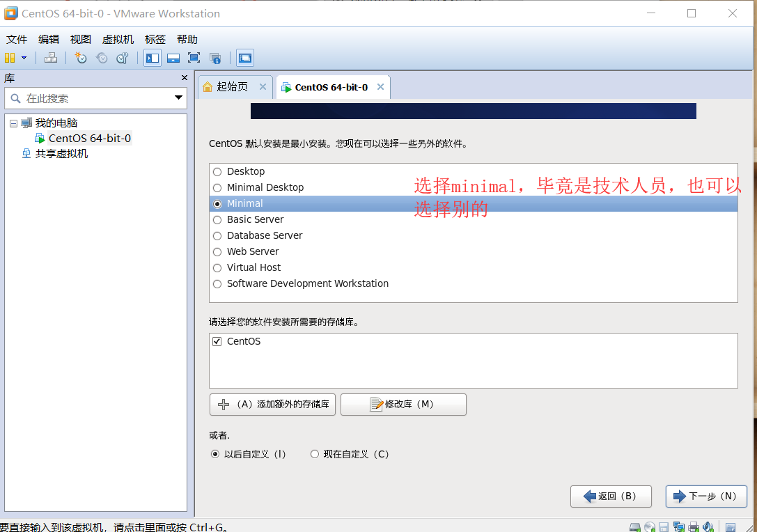Open the 视图 menu
The height and width of the screenshot is (532, 757).
(x=81, y=40)
